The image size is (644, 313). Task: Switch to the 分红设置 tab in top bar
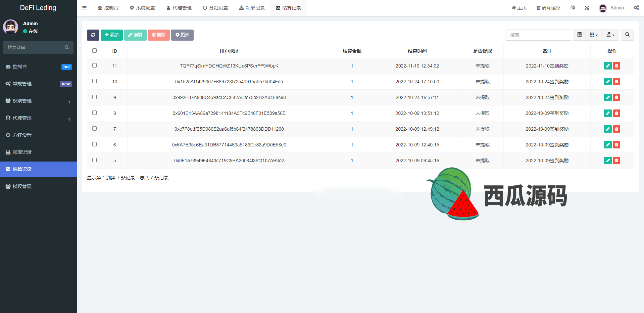[215, 8]
